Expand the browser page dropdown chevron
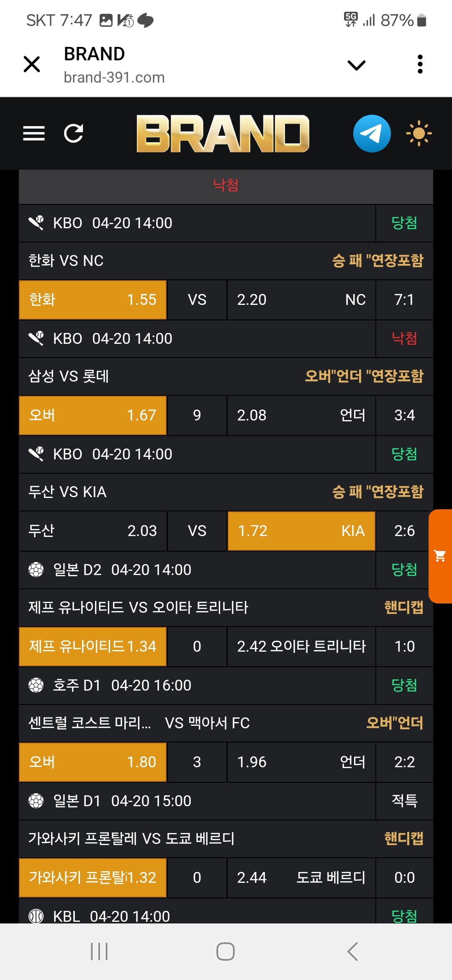 (x=357, y=65)
